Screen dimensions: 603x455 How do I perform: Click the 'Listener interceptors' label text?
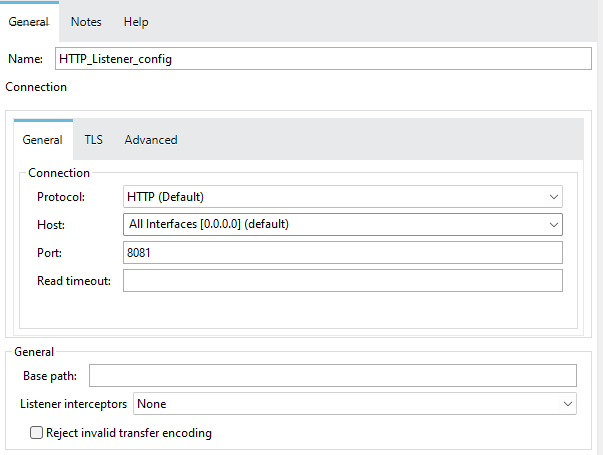[74, 404]
